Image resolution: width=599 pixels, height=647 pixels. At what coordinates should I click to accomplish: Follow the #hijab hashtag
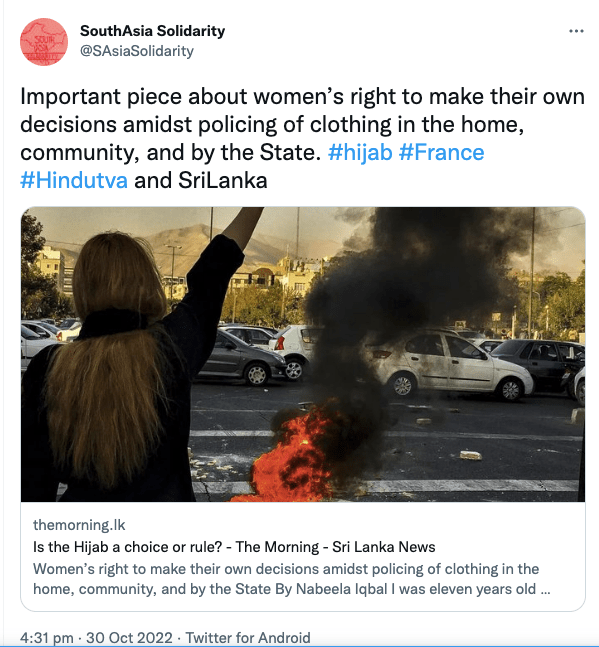pos(360,152)
